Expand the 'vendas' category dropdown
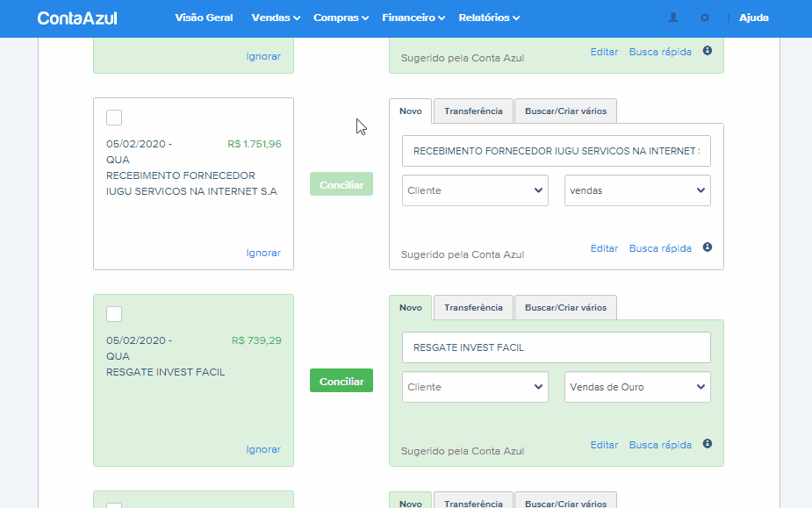The width and height of the screenshot is (812, 508). click(x=637, y=190)
